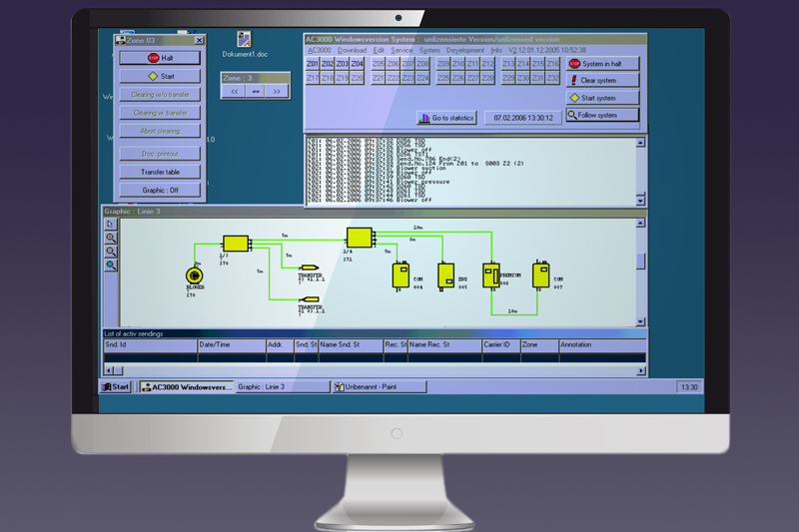This screenshot has width=799, height=532.
Task: Toggle zone button Z04
Action: click(357, 64)
